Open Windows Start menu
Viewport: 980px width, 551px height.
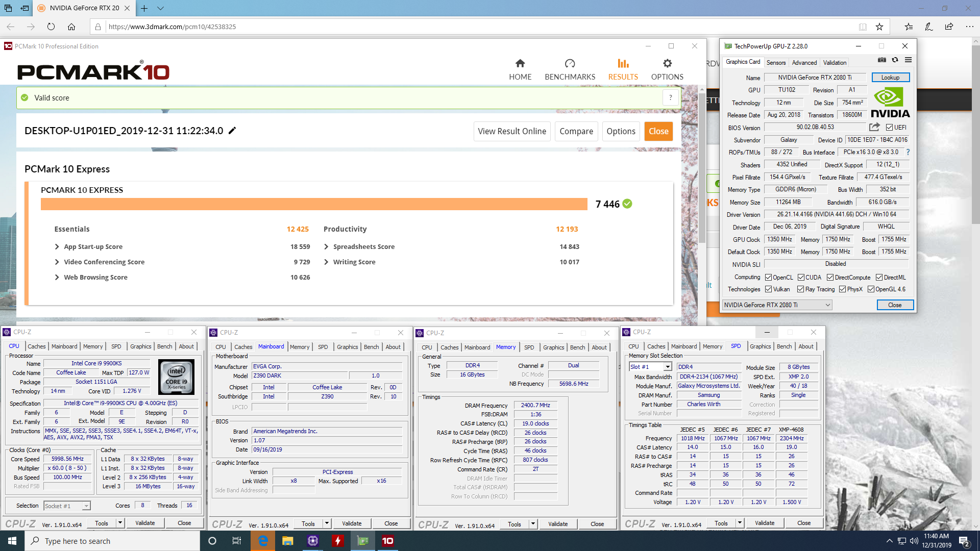click(x=12, y=541)
